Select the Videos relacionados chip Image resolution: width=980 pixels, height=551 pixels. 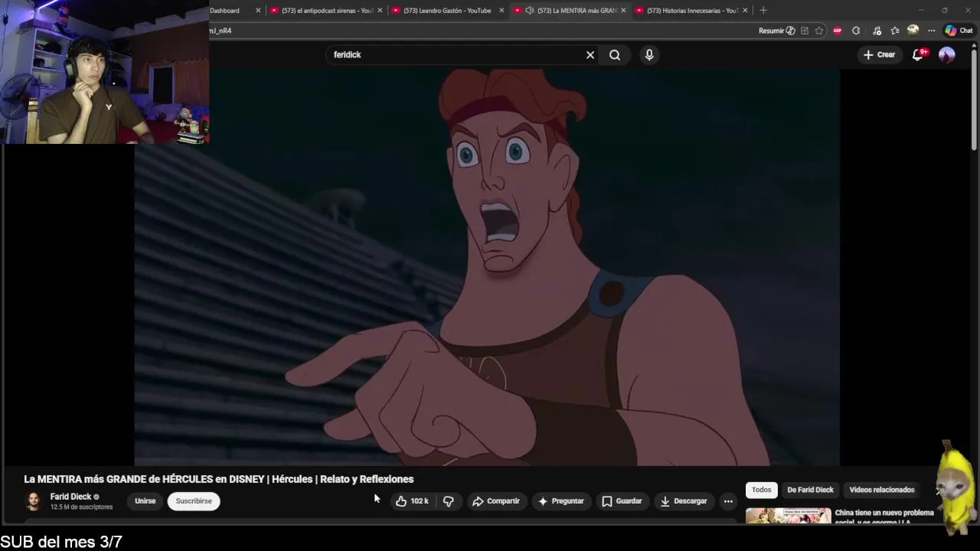(882, 490)
